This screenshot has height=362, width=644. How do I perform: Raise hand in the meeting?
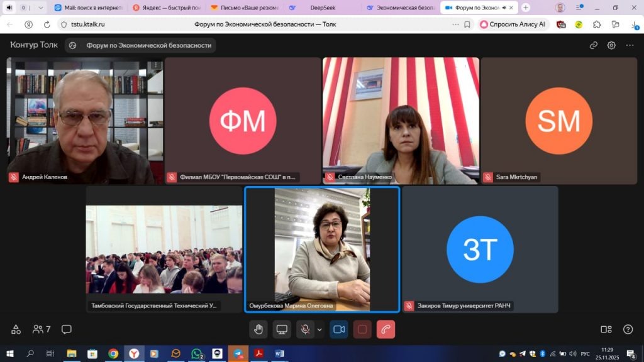[x=258, y=329]
